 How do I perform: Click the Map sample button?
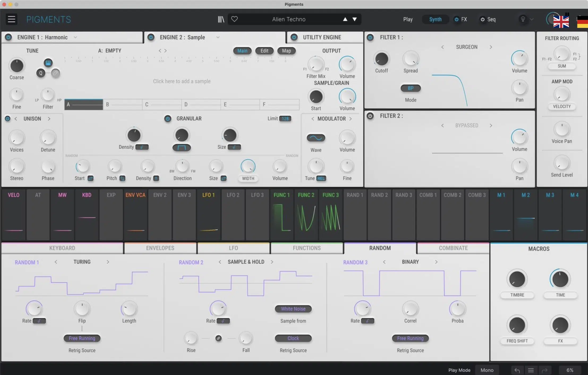tap(286, 51)
